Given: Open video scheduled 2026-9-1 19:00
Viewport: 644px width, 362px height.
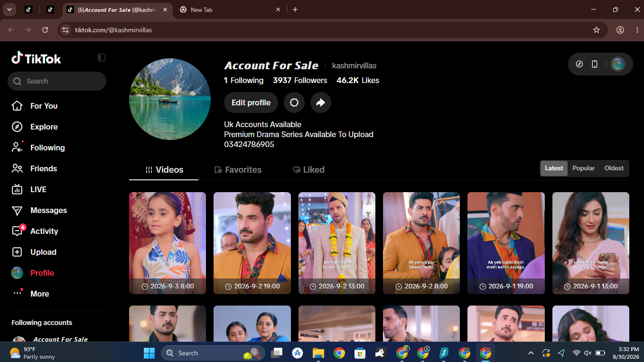Looking at the screenshot, I should 506,243.
